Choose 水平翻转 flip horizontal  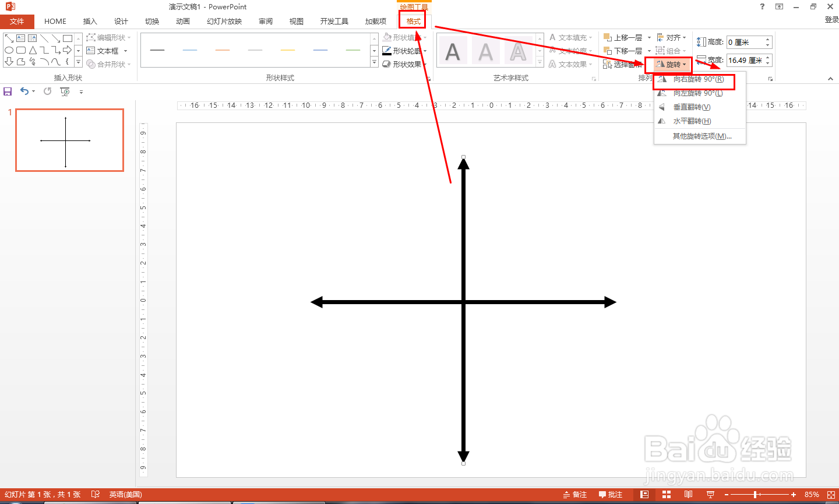pos(700,121)
